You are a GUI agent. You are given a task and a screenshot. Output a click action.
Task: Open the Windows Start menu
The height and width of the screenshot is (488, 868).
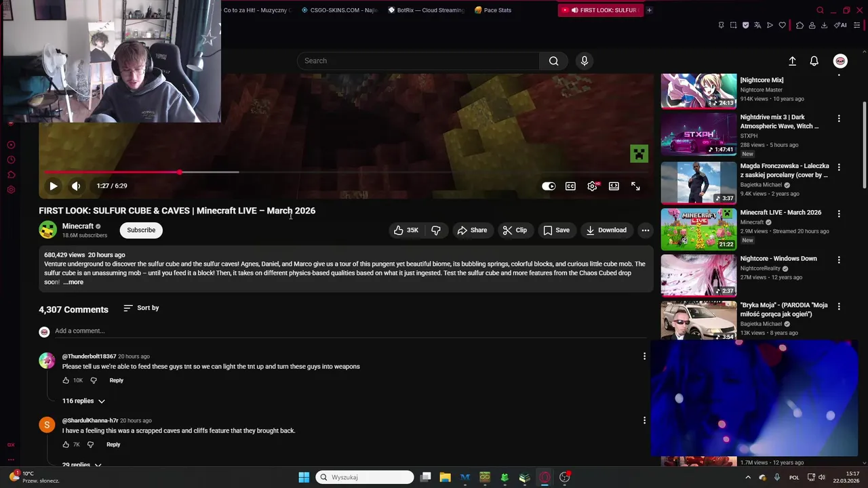pyautogui.click(x=304, y=477)
